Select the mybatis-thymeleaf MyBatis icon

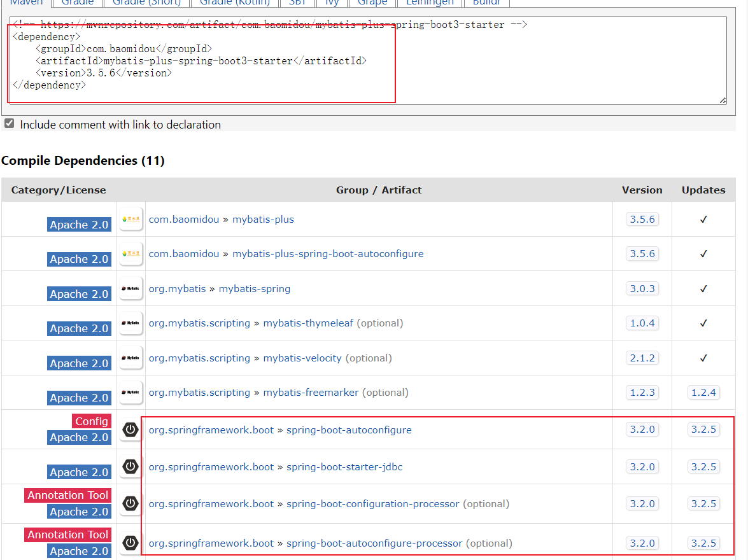coord(131,323)
